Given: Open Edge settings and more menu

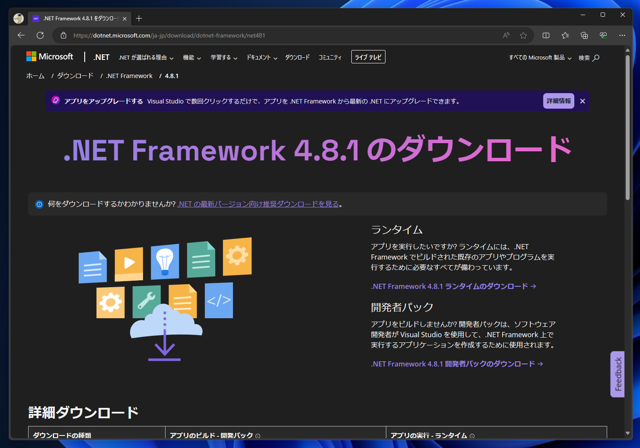Looking at the screenshot, I should pos(622,35).
